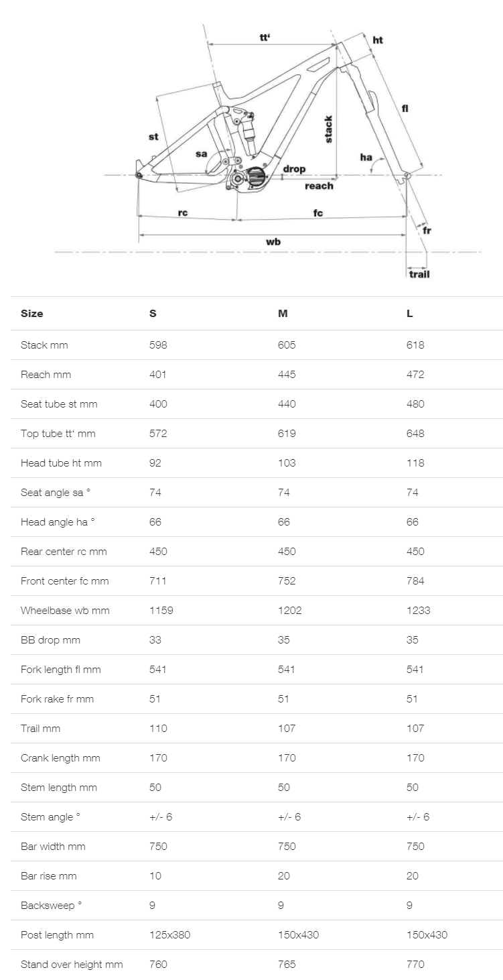The width and height of the screenshot is (503, 980).
Task: Click the post length value 125x380
Action: point(169,935)
